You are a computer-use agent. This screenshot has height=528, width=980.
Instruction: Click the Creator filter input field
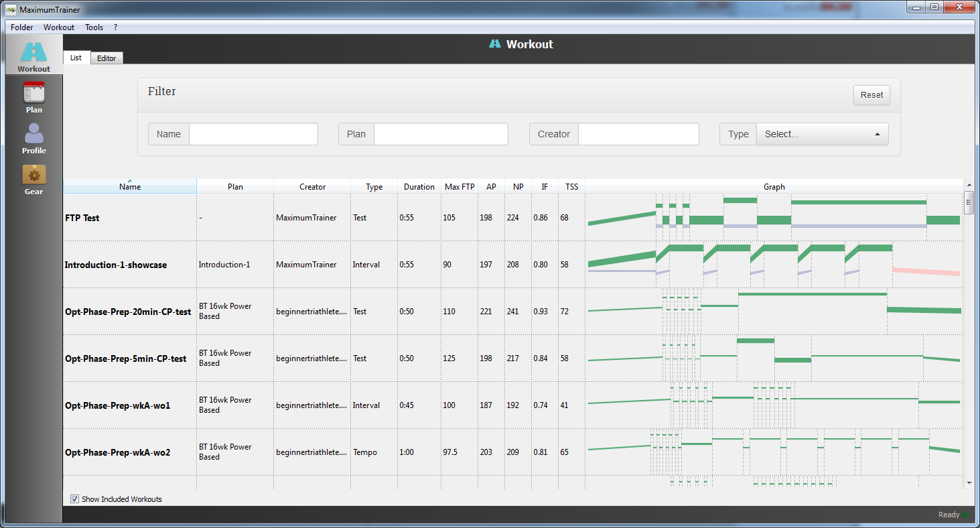[x=638, y=134]
